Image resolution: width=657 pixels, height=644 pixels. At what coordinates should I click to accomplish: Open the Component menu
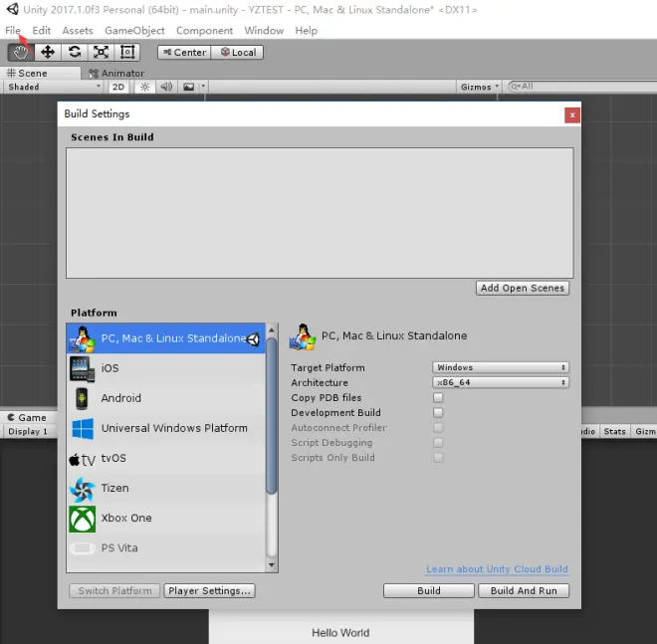point(204,31)
